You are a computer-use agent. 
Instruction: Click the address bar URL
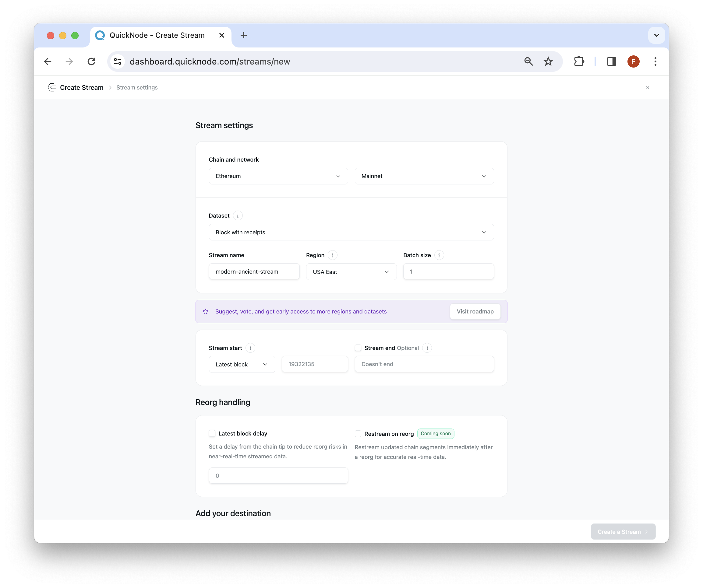point(210,61)
